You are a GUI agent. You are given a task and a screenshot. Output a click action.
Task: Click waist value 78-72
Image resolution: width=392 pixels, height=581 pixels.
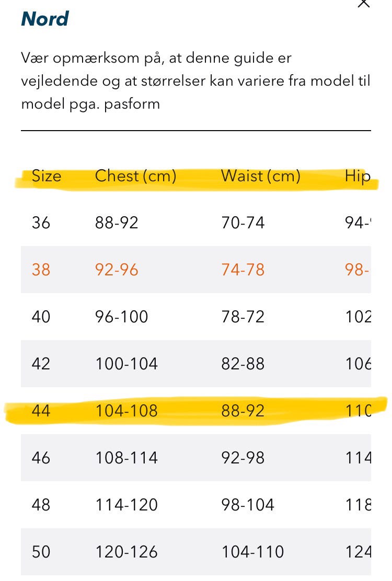[x=243, y=317]
